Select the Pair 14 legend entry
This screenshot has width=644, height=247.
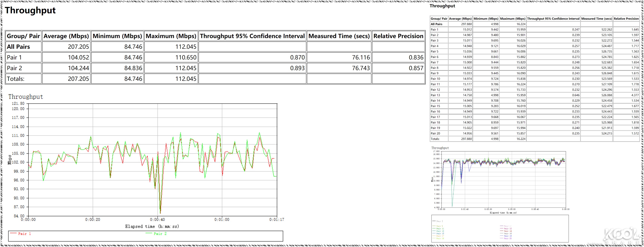coord(508,231)
